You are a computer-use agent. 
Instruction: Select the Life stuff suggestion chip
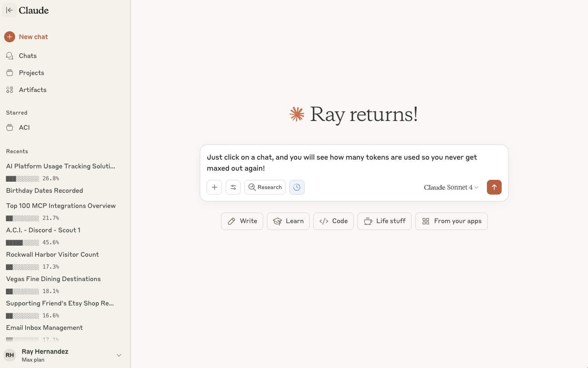click(384, 221)
